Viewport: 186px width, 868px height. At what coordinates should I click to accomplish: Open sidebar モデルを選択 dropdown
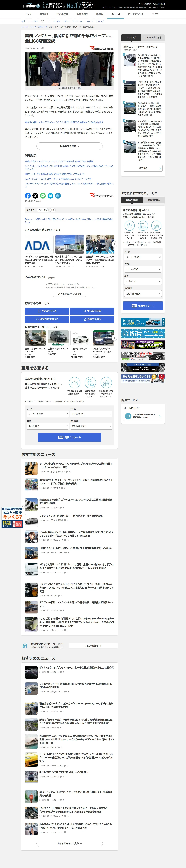[143, 269]
